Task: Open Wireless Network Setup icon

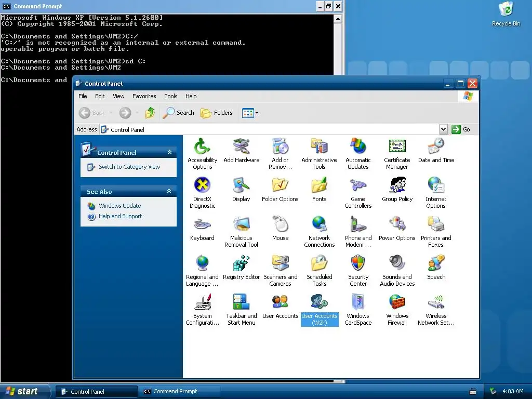Action: click(436, 302)
